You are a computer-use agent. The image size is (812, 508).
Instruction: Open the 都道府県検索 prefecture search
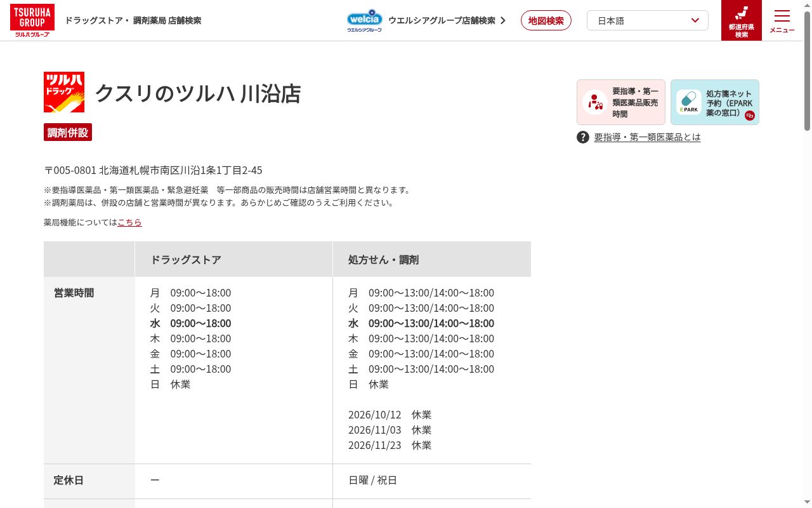click(x=741, y=20)
